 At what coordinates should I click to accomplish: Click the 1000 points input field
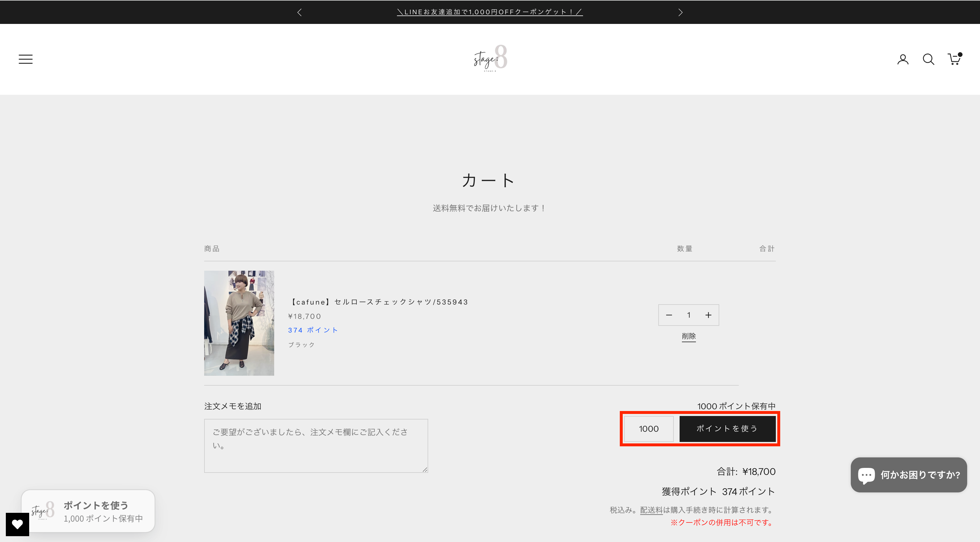[649, 429]
